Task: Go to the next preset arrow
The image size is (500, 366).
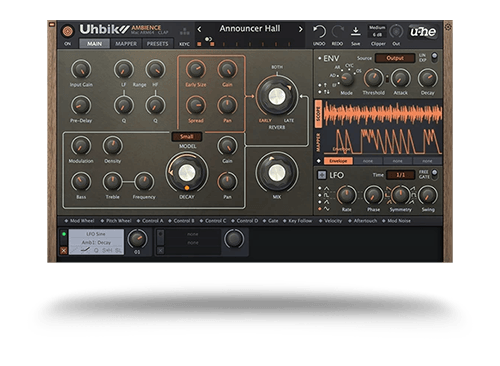Action: click(300, 30)
